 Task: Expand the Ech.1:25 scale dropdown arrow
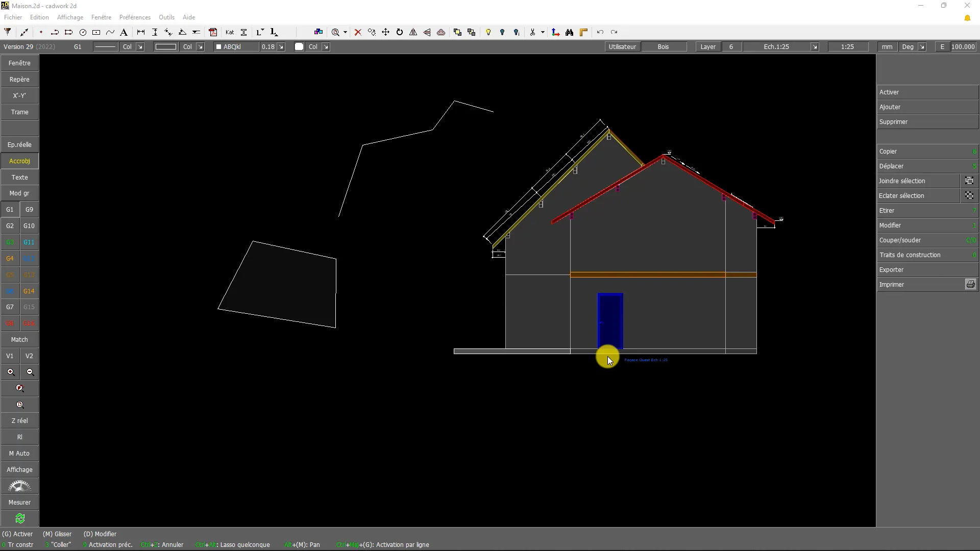[815, 47]
